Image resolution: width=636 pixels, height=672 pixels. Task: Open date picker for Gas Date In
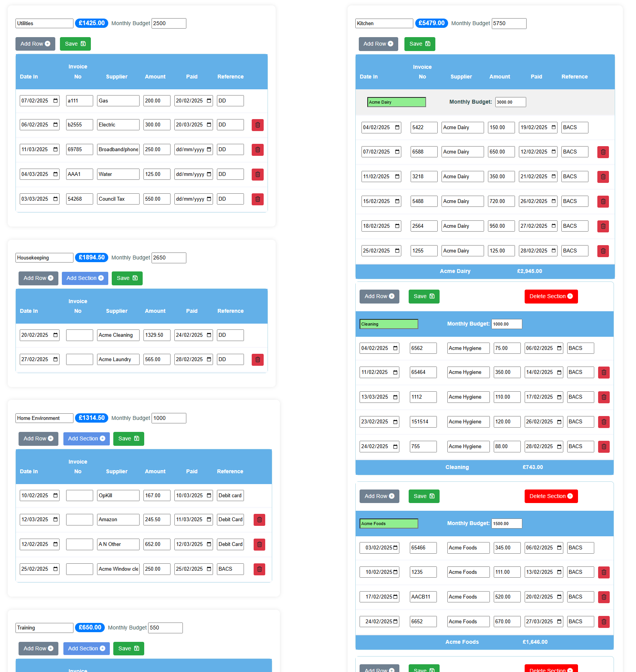[x=56, y=101]
